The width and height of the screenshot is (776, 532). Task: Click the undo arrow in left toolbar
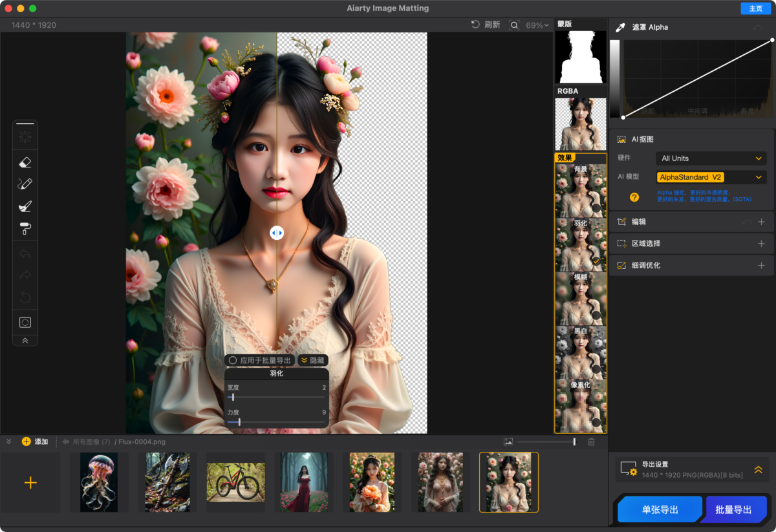[x=25, y=253]
